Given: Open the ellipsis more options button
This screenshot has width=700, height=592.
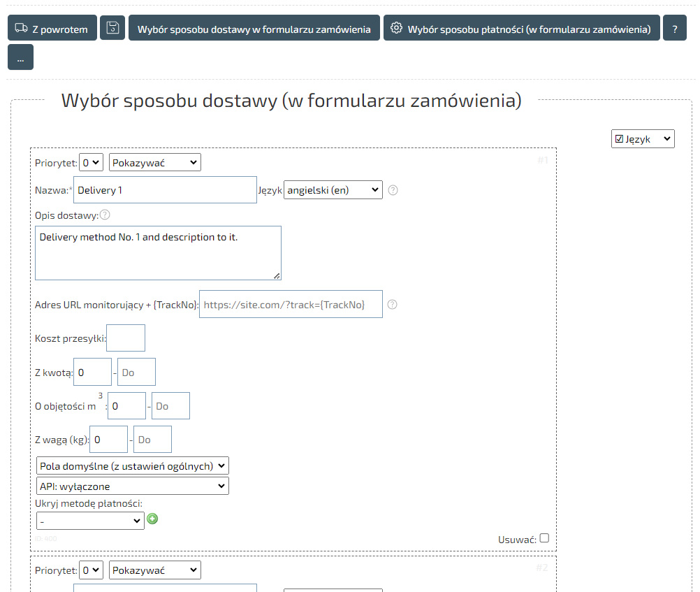Looking at the screenshot, I should point(20,57).
